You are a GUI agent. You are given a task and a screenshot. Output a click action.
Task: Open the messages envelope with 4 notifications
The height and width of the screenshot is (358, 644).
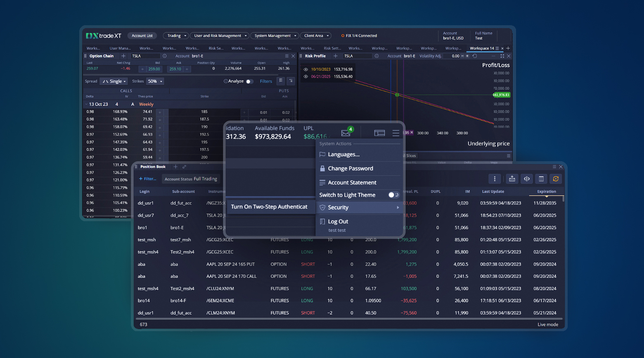(x=346, y=132)
